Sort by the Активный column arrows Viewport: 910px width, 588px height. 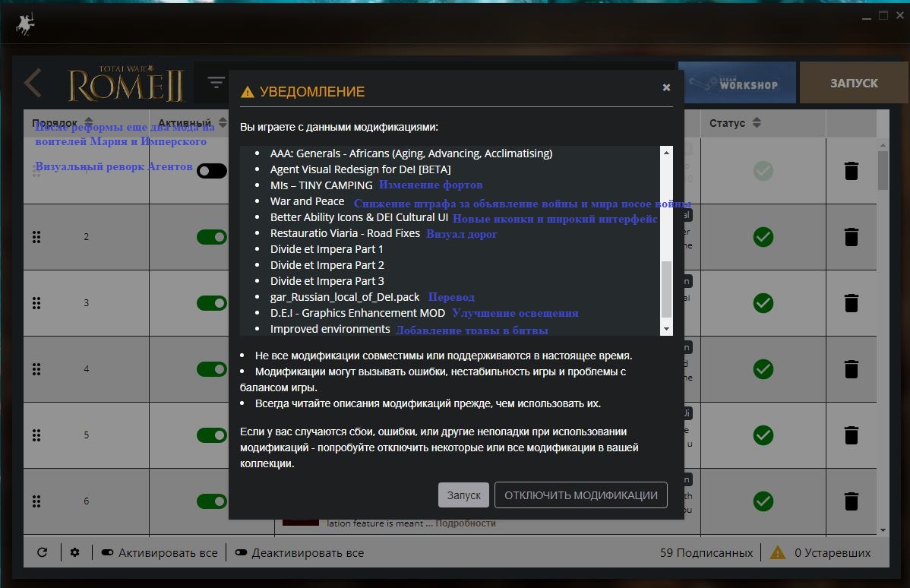(223, 123)
